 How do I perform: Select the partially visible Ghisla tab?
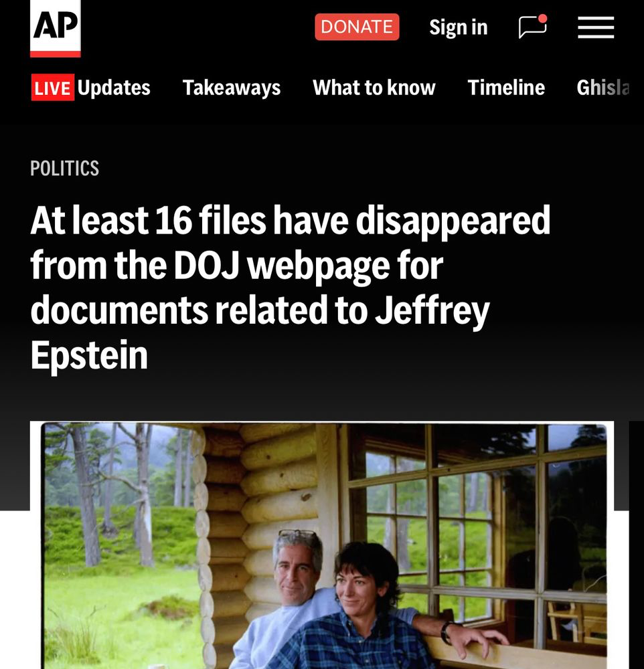(603, 88)
